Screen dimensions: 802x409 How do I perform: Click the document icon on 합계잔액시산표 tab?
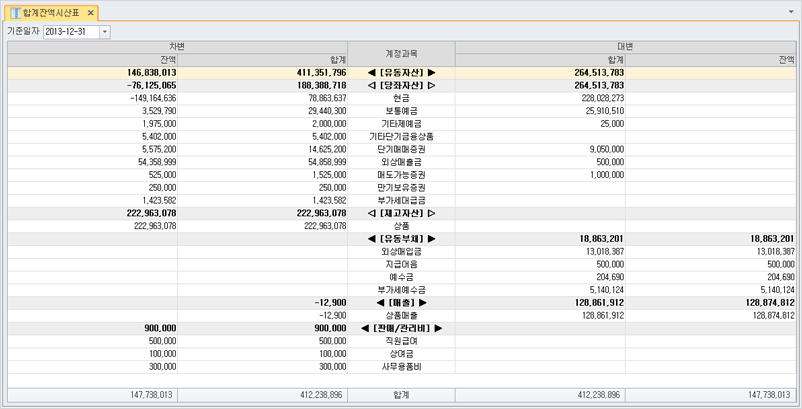[15, 12]
